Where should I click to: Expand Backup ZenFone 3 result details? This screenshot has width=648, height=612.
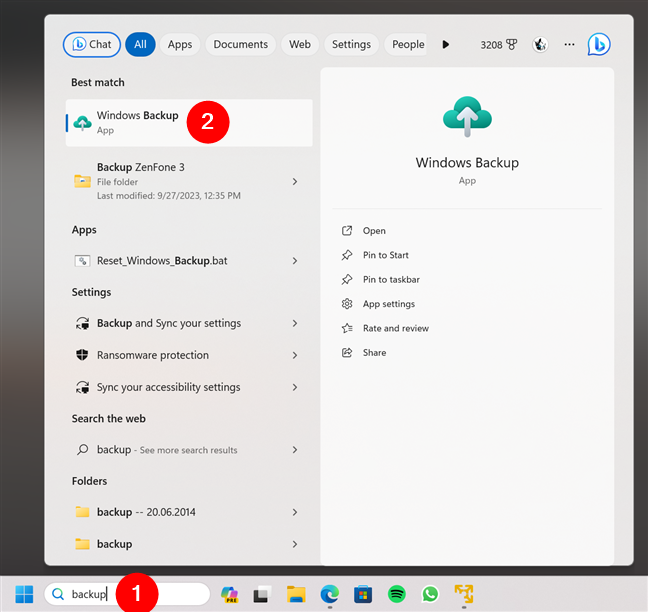(295, 181)
